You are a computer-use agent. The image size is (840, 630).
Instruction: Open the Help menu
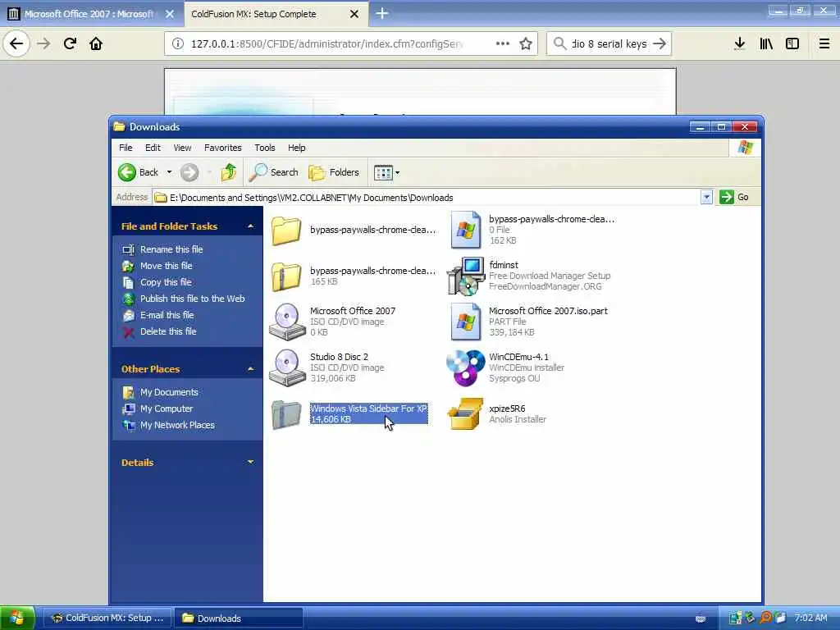296,148
